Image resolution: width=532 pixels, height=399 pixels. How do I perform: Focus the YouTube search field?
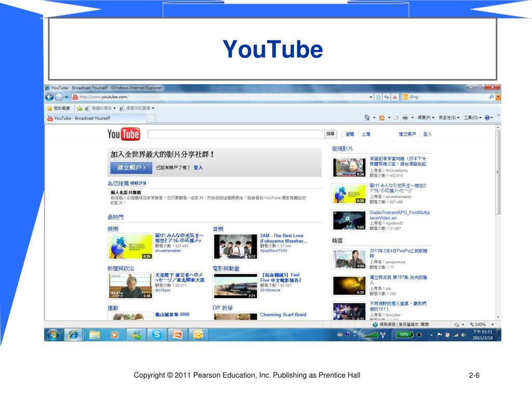[236, 135]
